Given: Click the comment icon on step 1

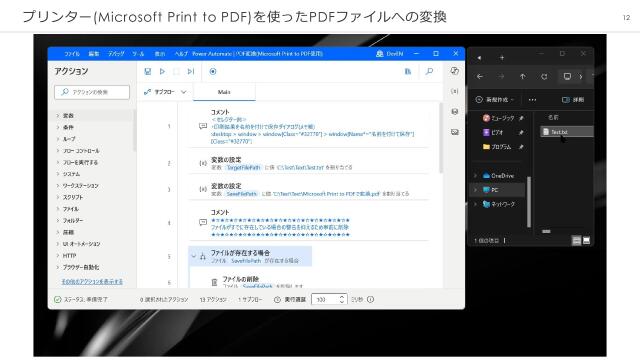Looking at the screenshot, I should click(x=202, y=126).
